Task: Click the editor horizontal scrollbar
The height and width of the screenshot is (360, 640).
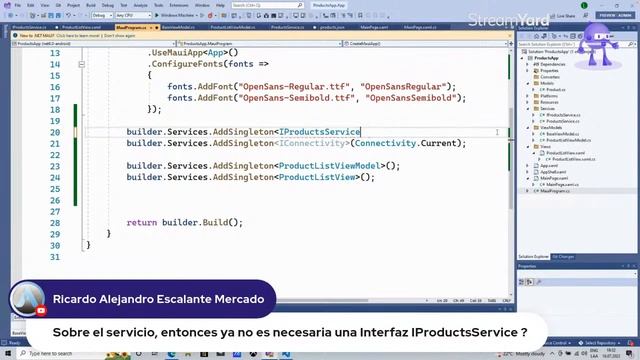Action: 322,300
